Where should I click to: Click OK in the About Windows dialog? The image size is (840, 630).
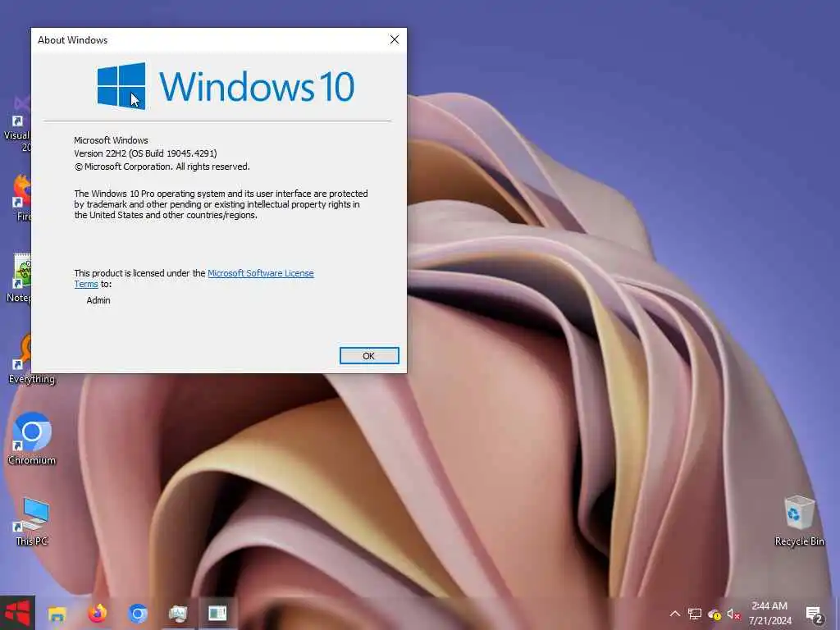pyautogui.click(x=369, y=356)
